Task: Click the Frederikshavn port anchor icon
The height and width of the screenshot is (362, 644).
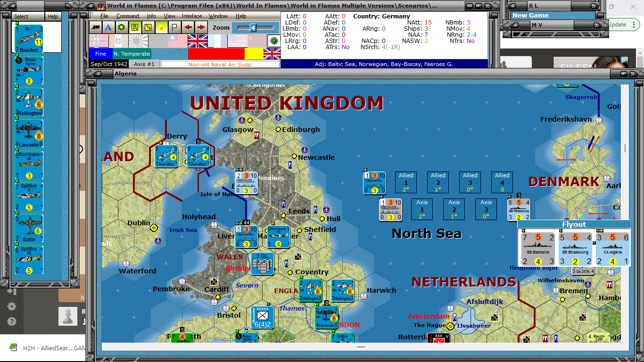Action: (x=599, y=120)
